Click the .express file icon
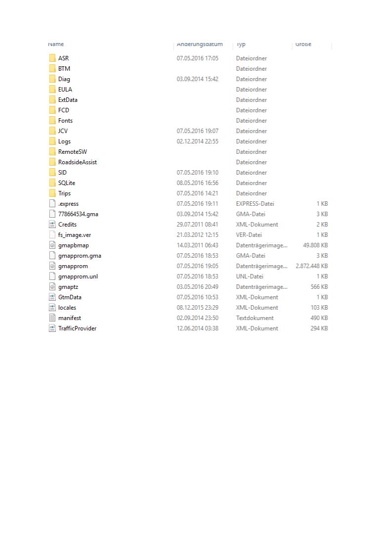 click(52, 204)
